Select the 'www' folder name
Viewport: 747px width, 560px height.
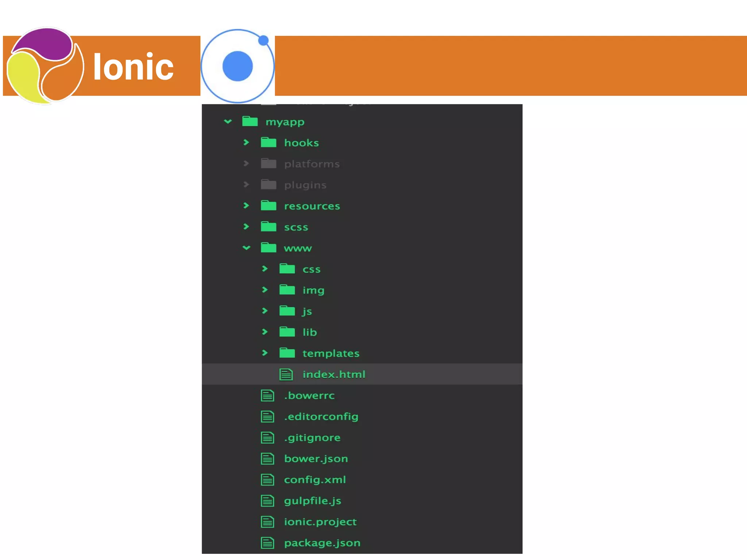tap(298, 248)
